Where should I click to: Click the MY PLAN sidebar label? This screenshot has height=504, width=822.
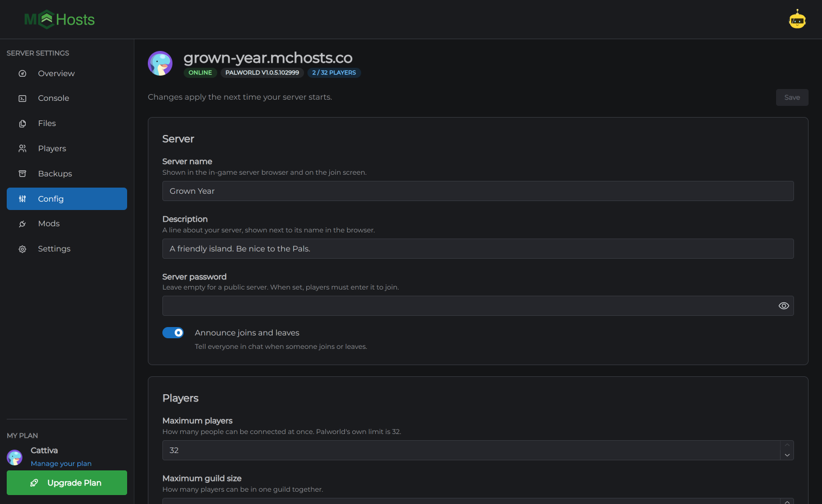22,436
